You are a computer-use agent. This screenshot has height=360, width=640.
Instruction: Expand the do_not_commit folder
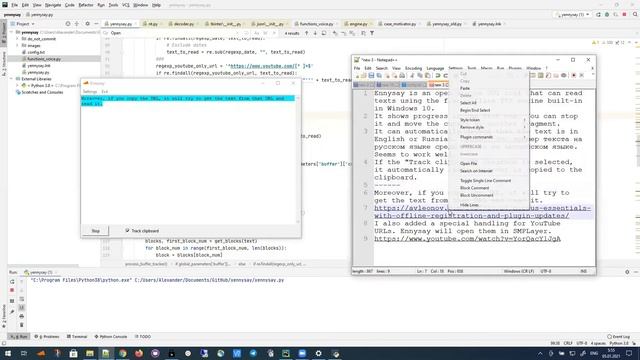pos(18,39)
